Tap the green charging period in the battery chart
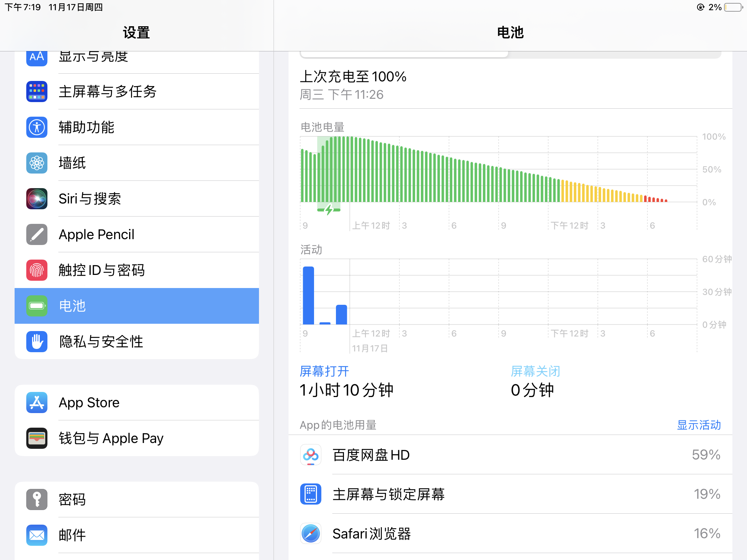Image resolution: width=747 pixels, height=560 pixels. click(329, 171)
